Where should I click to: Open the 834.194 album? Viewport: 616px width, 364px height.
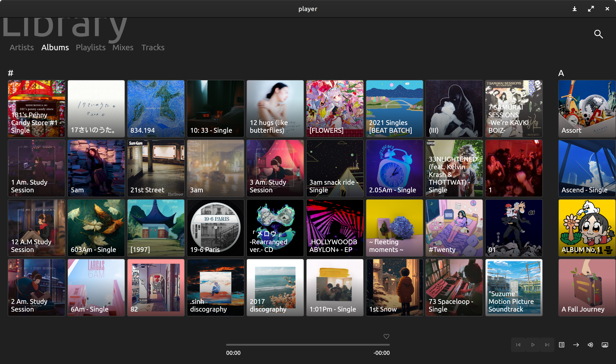point(156,109)
